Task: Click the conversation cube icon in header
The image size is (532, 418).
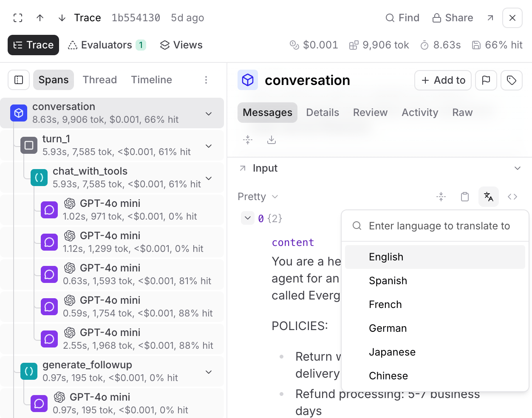Action: (248, 80)
